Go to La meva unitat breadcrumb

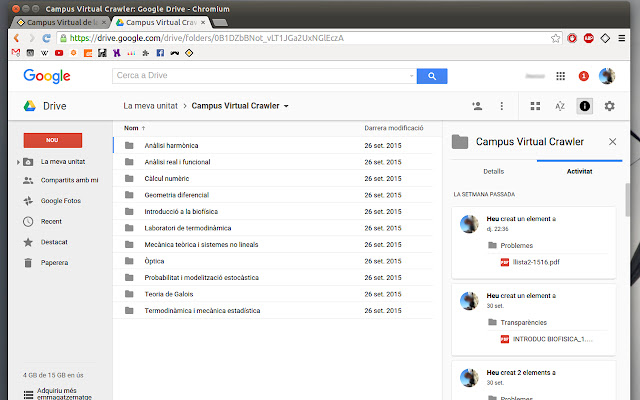(x=151, y=106)
